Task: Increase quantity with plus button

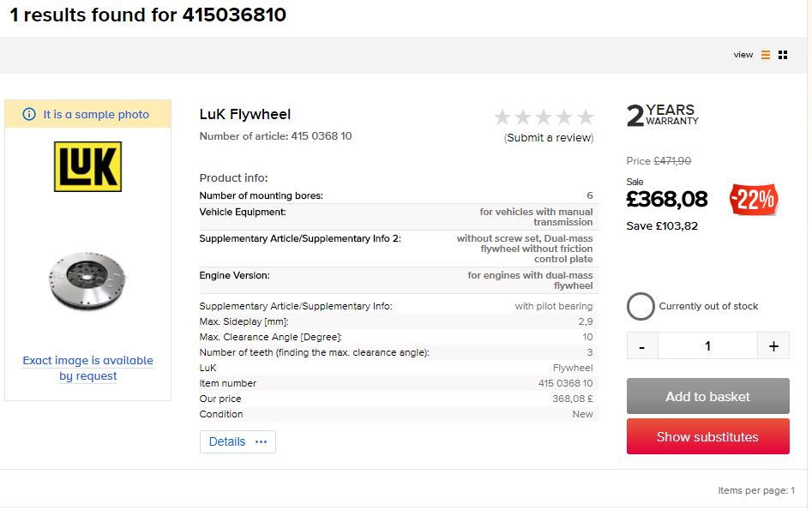Action: click(773, 346)
